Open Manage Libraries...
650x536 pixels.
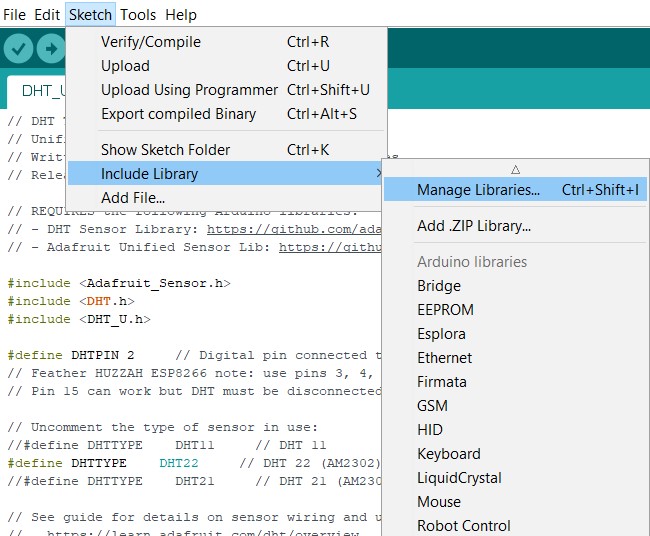pyautogui.click(x=478, y=190)
